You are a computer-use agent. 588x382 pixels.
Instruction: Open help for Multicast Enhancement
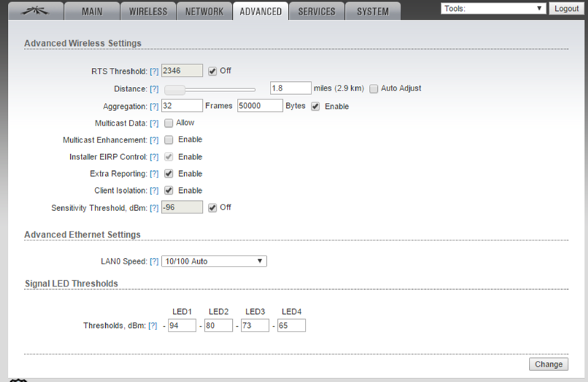(154, 140)
